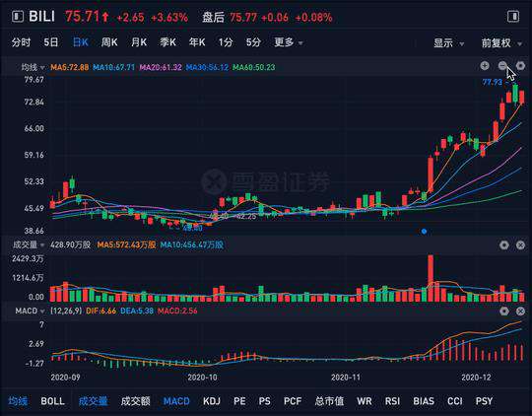The width and height of the screenshot is (532, 416).
Task: Click the MACD:2.56 histogram value
Action: 177,311
